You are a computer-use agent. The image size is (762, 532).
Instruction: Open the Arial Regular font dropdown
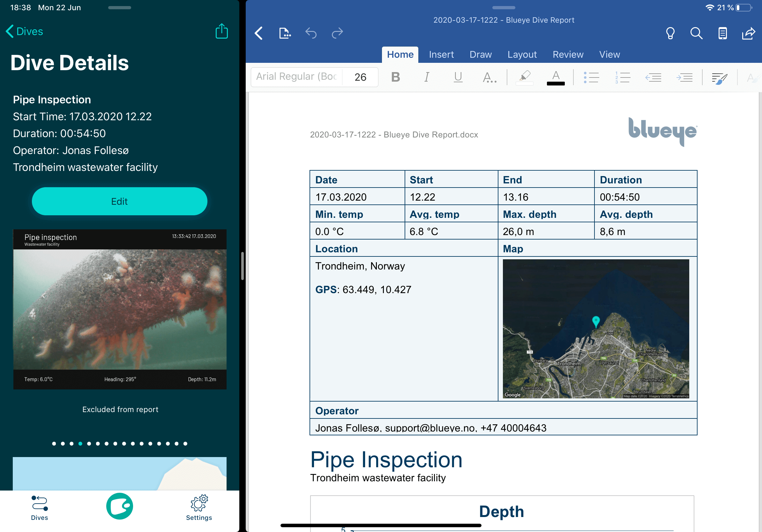pyautogui.click(x=296, y=77)
